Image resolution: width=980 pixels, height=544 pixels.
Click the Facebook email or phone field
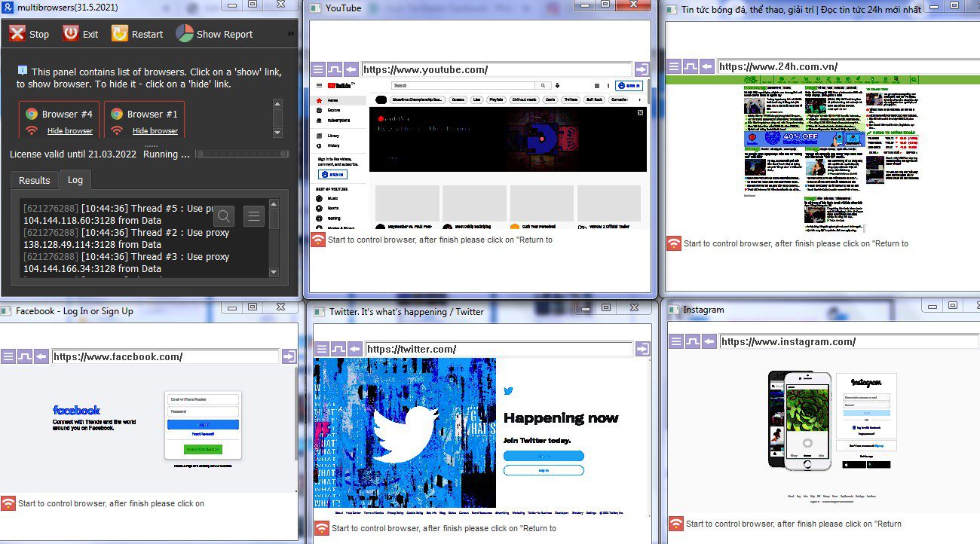(203, 399)
